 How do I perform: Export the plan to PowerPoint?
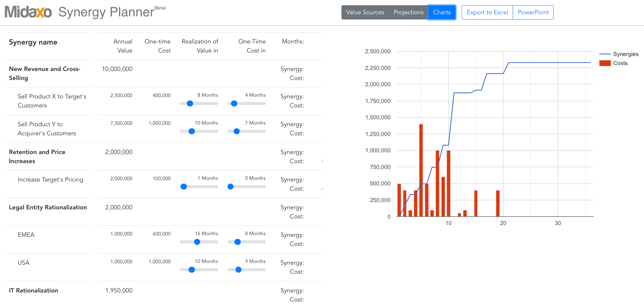pyautogui.click(x=533, y=12)
